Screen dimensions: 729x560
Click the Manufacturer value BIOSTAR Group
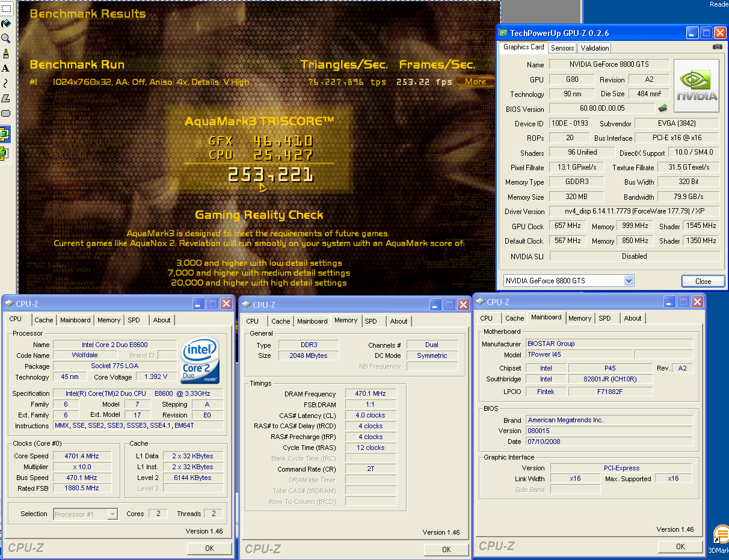609,344
